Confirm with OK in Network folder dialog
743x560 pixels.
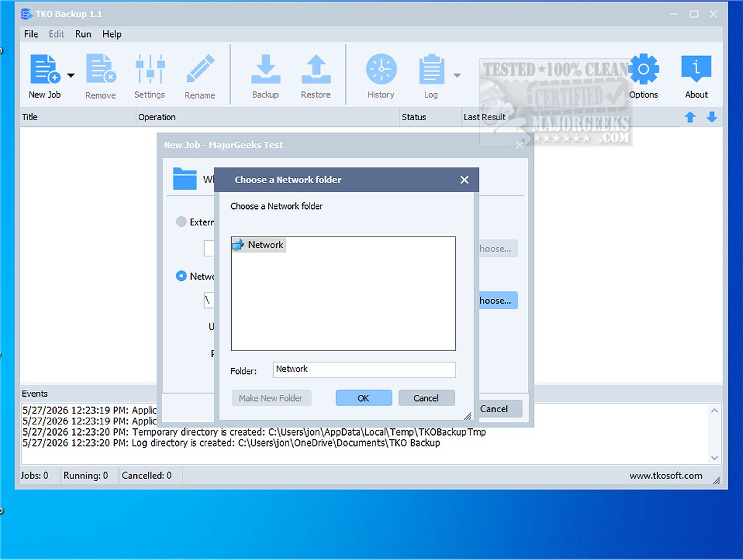click(x=364, y=398)
